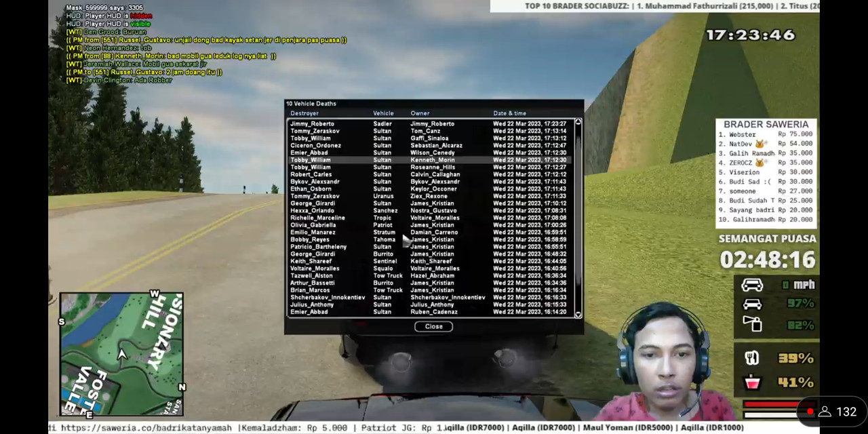Click Viserion Rp 30.000 donor entry
868x434 pixels.
coord(766,172)
